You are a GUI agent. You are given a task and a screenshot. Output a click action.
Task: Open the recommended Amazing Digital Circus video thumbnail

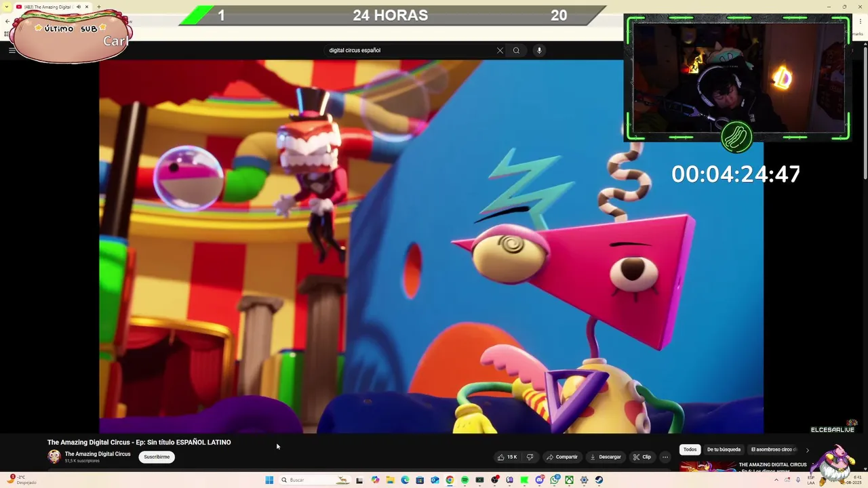(x=708, y=467)
